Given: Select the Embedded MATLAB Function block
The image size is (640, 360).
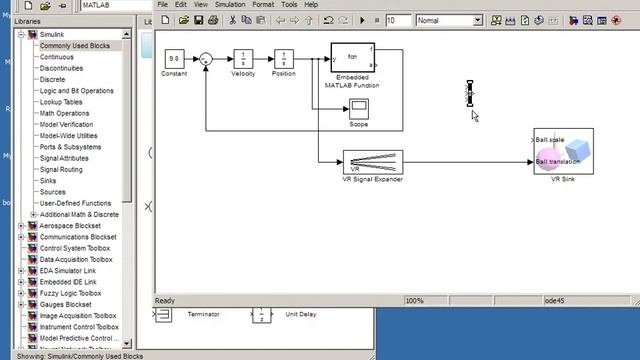Looking at the screenshot, I should (353, 58).
